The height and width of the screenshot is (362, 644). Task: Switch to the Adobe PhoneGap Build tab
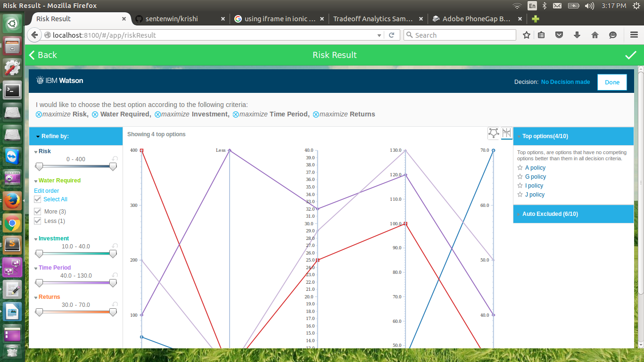pos(478,19)
